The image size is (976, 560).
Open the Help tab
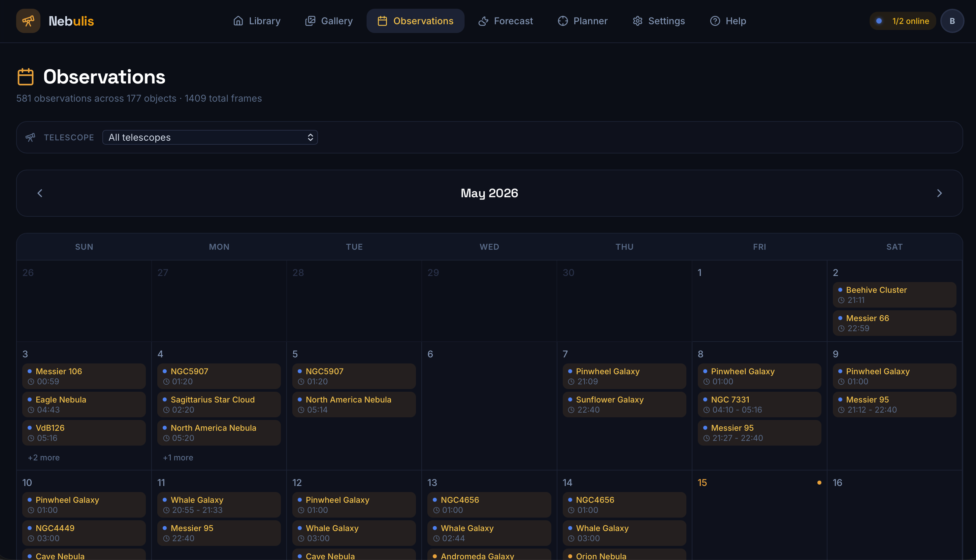pyautogui.click(x=728, y=21)
